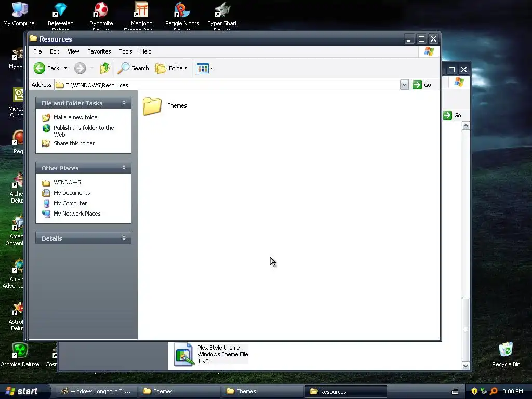This screenshot has height=399, width=532.
Task: Select the Atomica Deluxe desktop shortcut
Action: click(20, 354)
